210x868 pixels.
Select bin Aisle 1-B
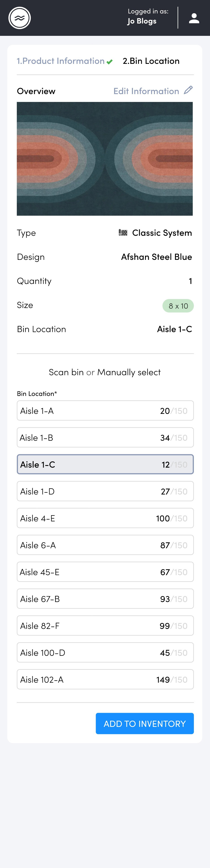tap(105, 437)
